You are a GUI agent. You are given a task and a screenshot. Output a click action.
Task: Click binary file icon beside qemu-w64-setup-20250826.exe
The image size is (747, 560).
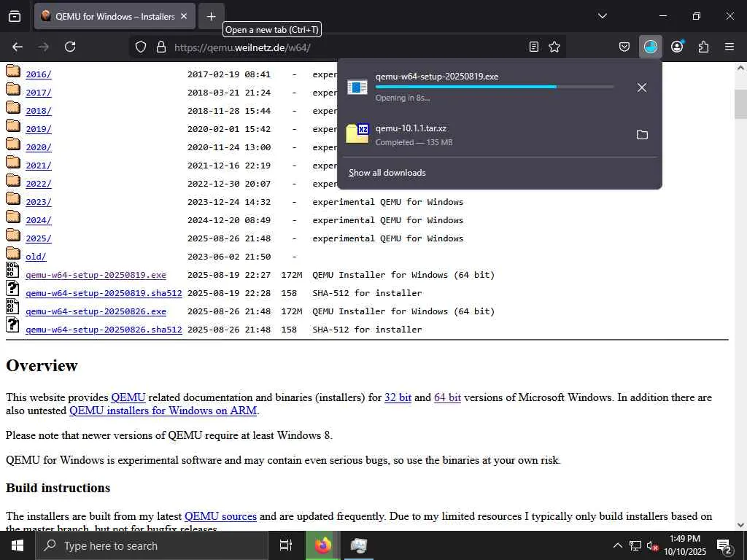pos(12,306)
